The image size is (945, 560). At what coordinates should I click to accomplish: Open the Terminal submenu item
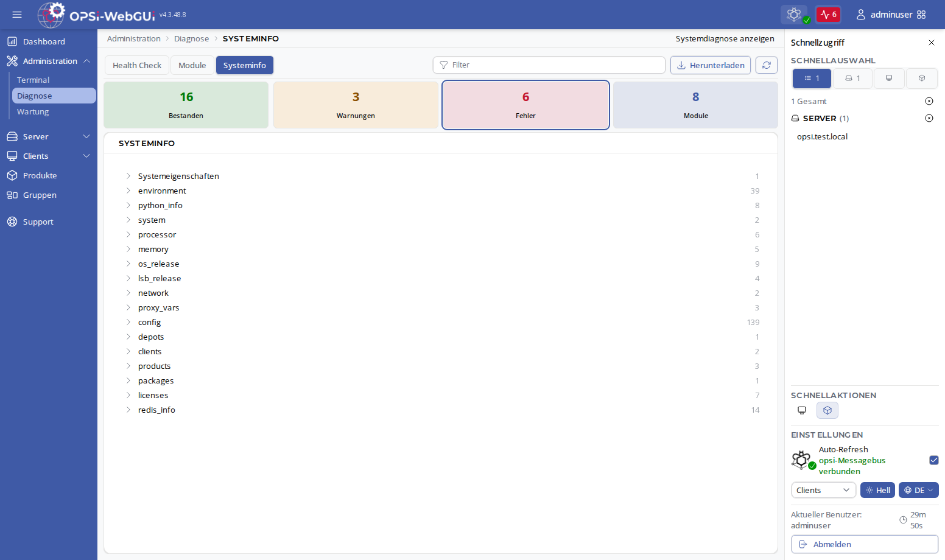(x=54, y=80)
